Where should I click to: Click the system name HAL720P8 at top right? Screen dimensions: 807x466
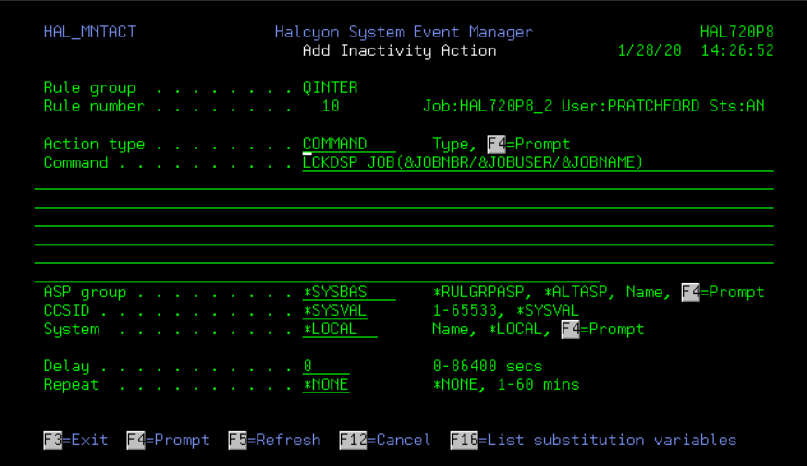736,32
